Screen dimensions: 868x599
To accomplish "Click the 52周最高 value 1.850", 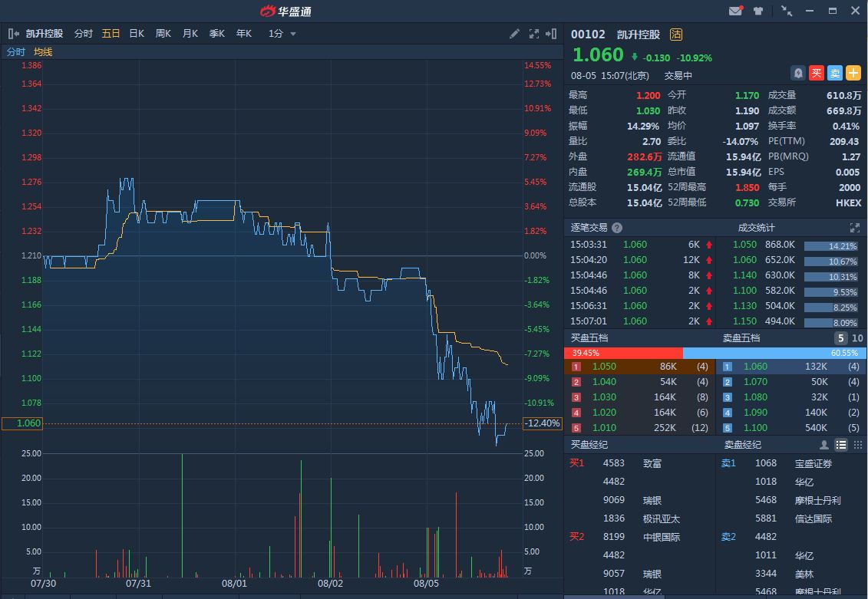I will pyautogui.click(x=747, y=187).
